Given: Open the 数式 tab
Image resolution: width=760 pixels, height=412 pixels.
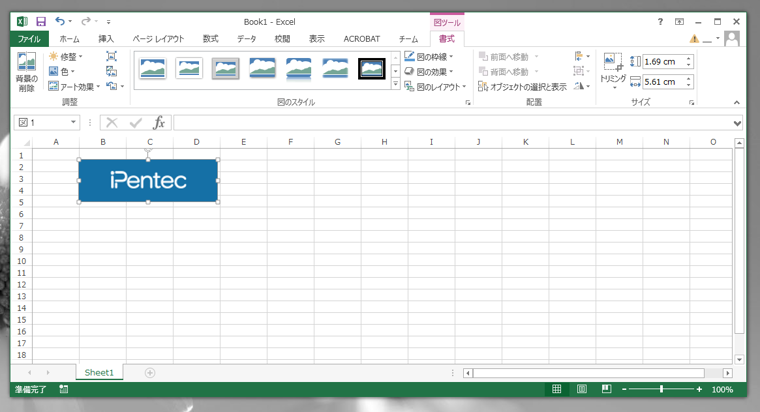Looking at the screenshot, I should [x=210, y=39].
